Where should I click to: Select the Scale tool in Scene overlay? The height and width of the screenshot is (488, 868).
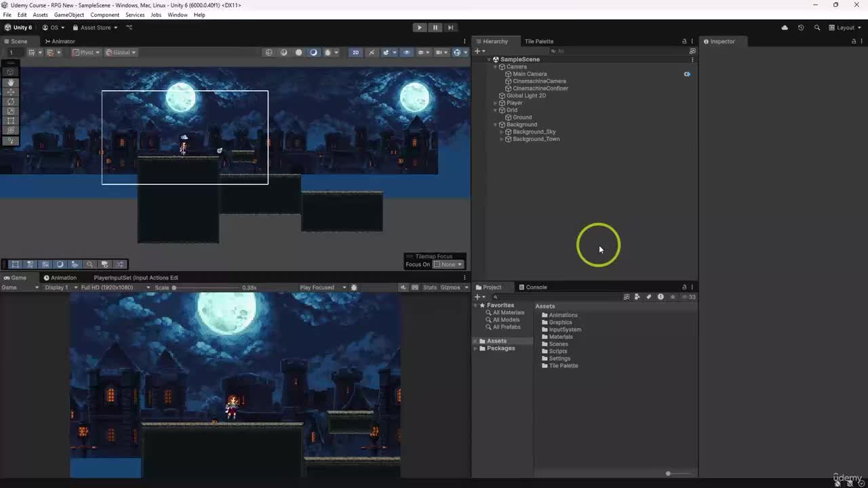10,111
